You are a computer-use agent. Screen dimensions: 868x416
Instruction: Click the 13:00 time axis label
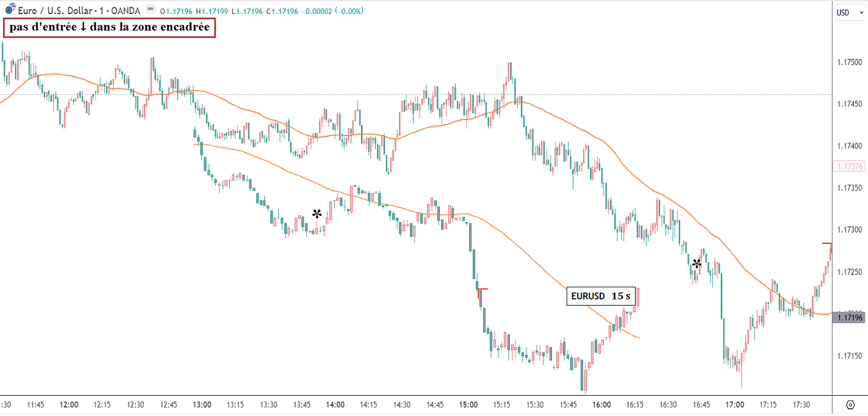[x=202, y=404]
